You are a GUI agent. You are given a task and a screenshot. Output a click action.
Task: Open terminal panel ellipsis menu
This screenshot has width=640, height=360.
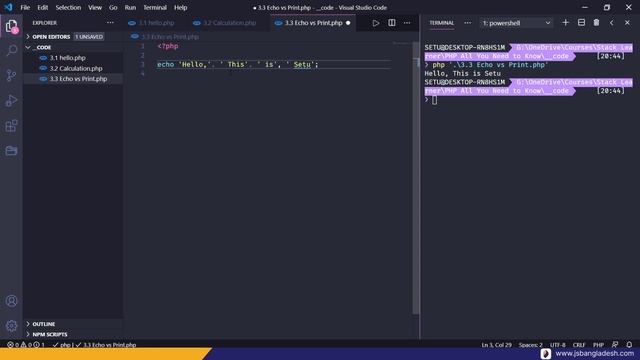467,23
